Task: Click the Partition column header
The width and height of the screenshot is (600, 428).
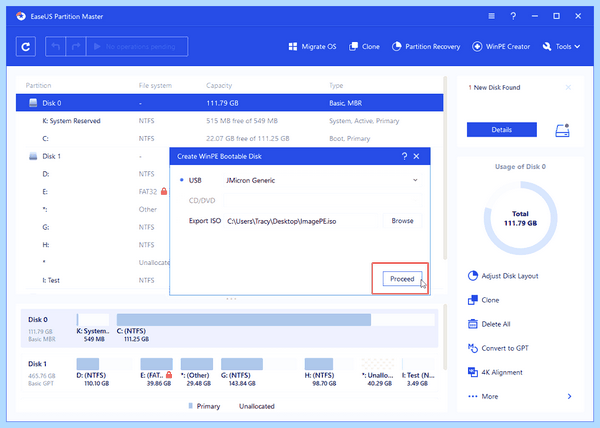Action: 38,85
